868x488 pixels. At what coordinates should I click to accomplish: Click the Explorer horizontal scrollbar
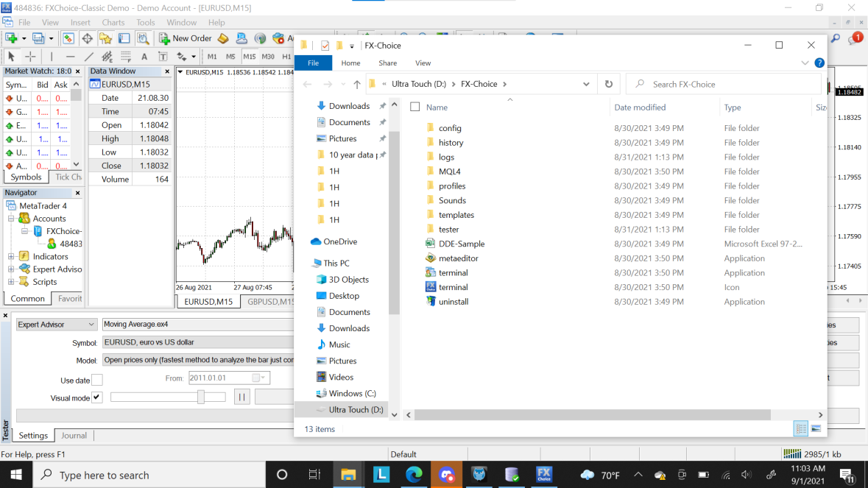point(592,414)
